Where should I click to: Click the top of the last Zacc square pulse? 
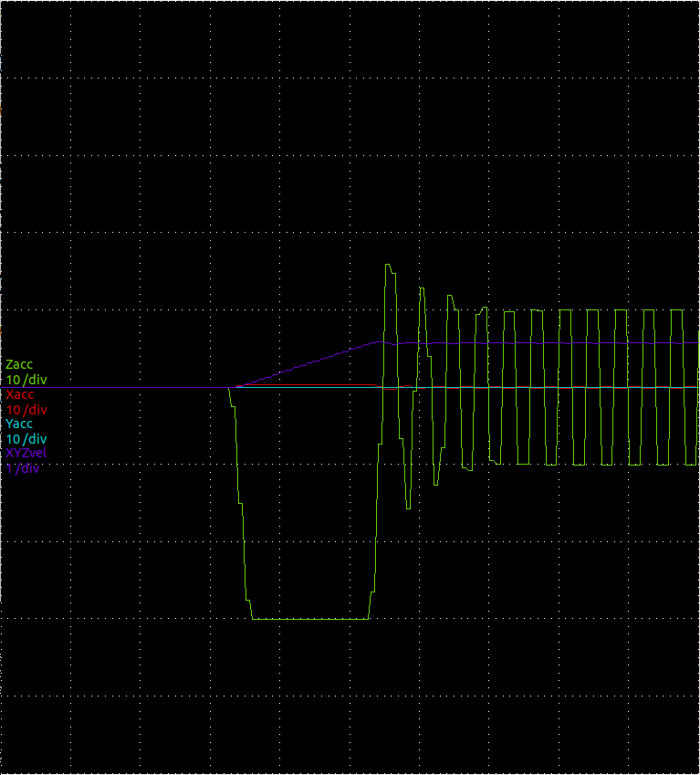pos(677,310)
